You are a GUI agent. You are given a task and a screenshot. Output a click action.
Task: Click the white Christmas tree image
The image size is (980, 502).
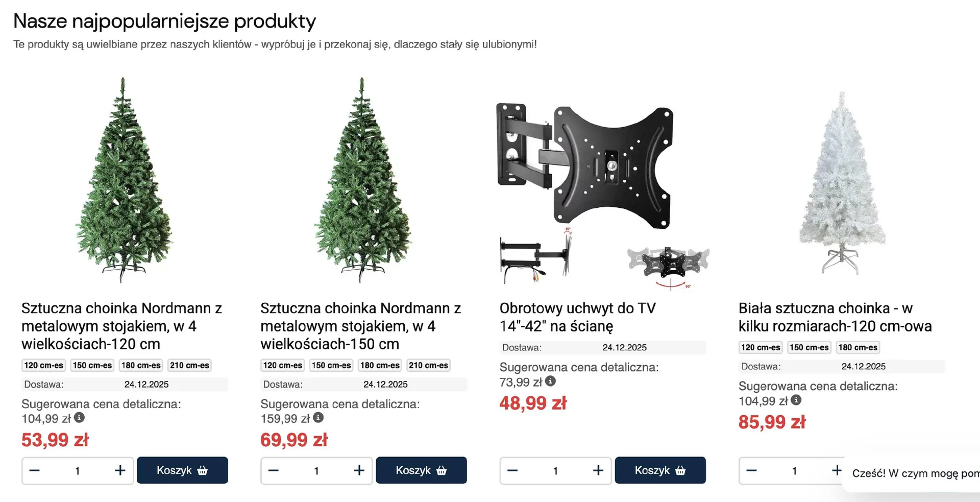coord(842,184)
